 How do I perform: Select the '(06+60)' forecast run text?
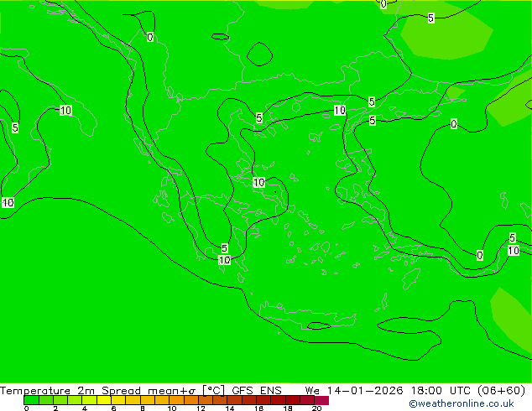(501, 391)
